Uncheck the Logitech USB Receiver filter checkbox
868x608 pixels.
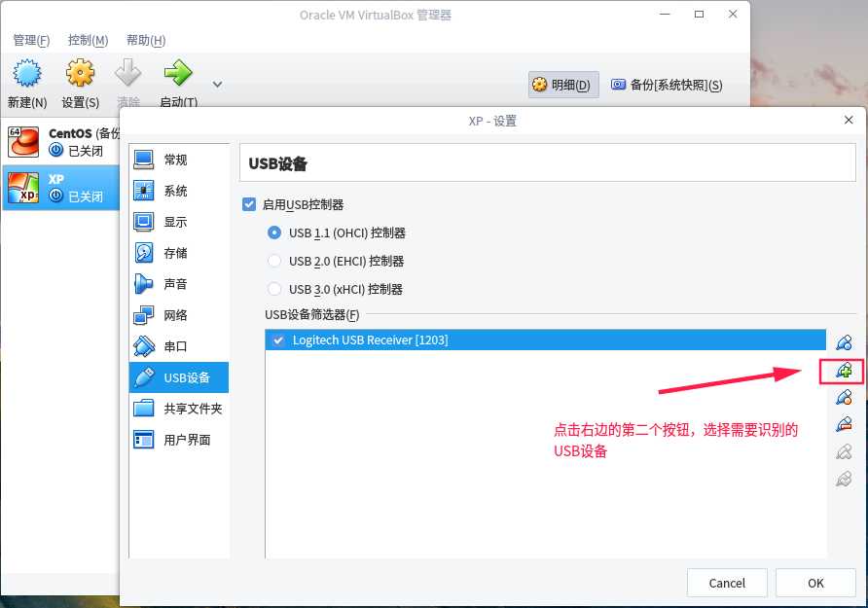(278, 340)
